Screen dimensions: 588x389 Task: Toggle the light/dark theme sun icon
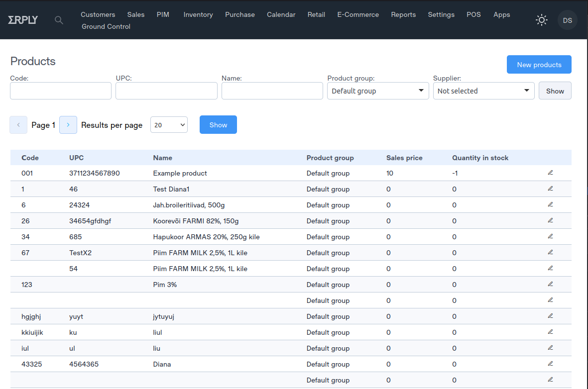coord(541,20)
